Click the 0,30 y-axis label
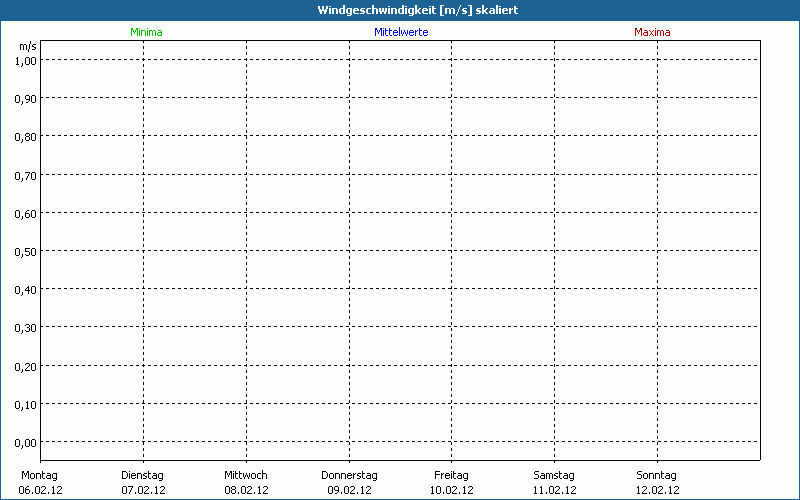Image resolution: width=800 pixels, height=500 pixels. click(x=26, y=327)
